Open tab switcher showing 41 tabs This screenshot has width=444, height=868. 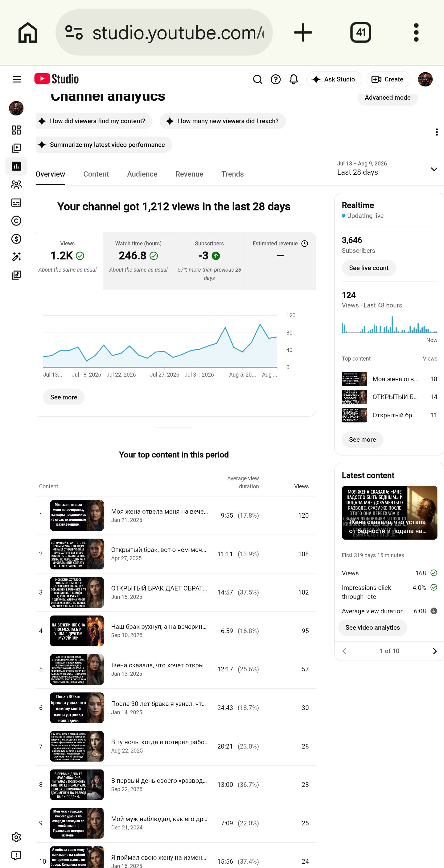(360, 33)
